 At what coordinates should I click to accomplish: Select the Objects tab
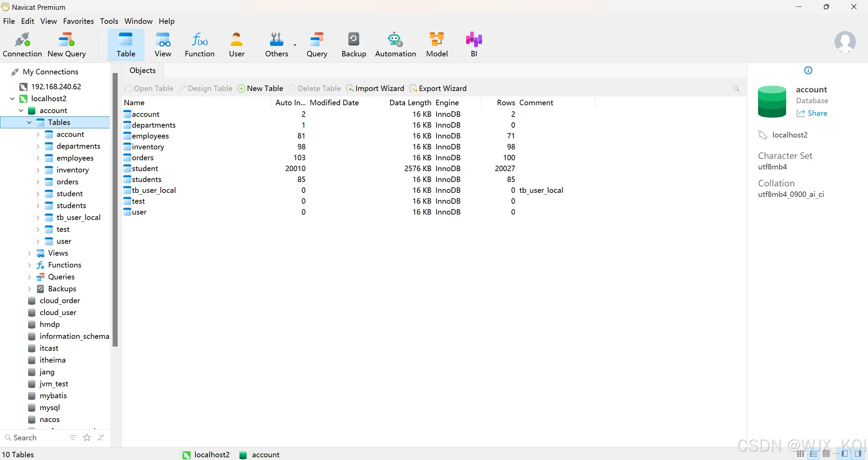tap(142, 70)
